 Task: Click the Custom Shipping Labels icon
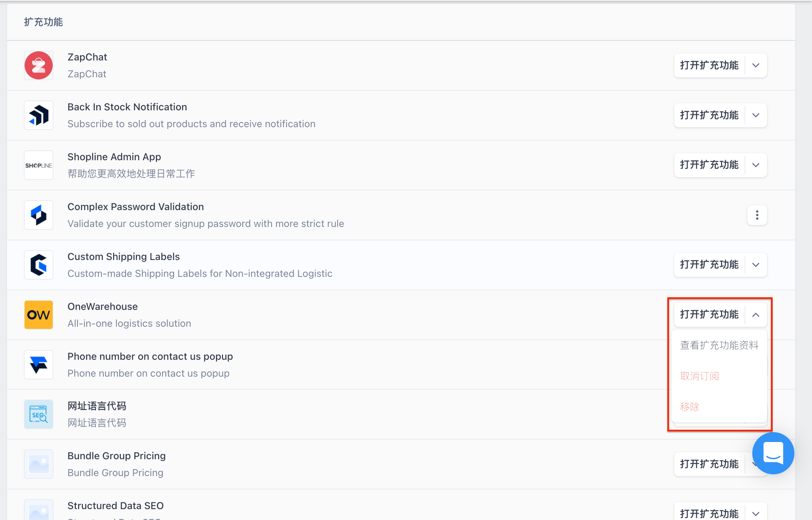[39, 265]
